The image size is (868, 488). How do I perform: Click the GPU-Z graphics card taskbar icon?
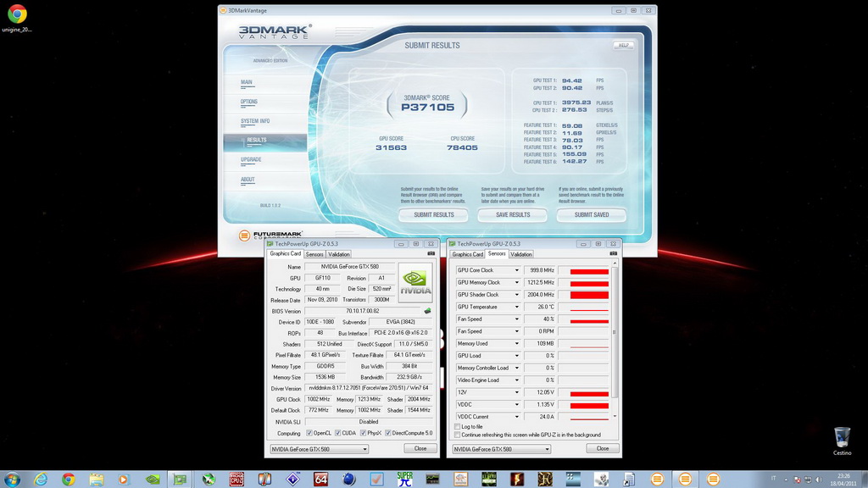coord(181,480)
